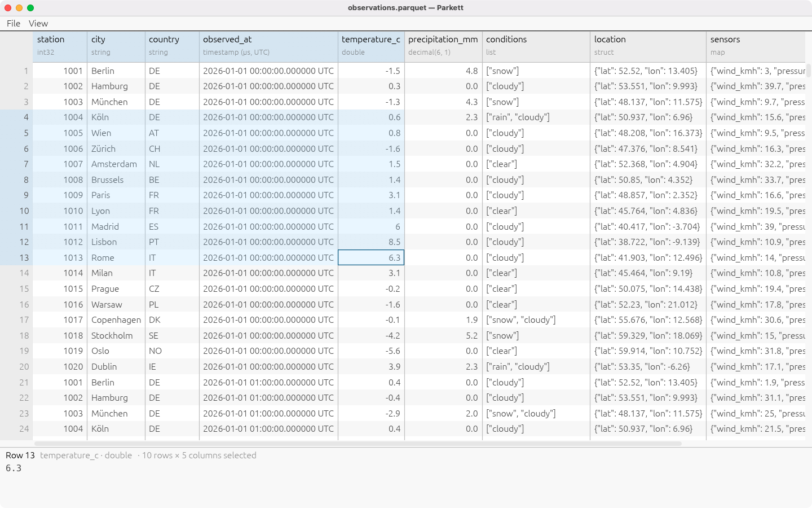812x508 pixels.
Task: Click the temperature_c column header
Action: 371,46
